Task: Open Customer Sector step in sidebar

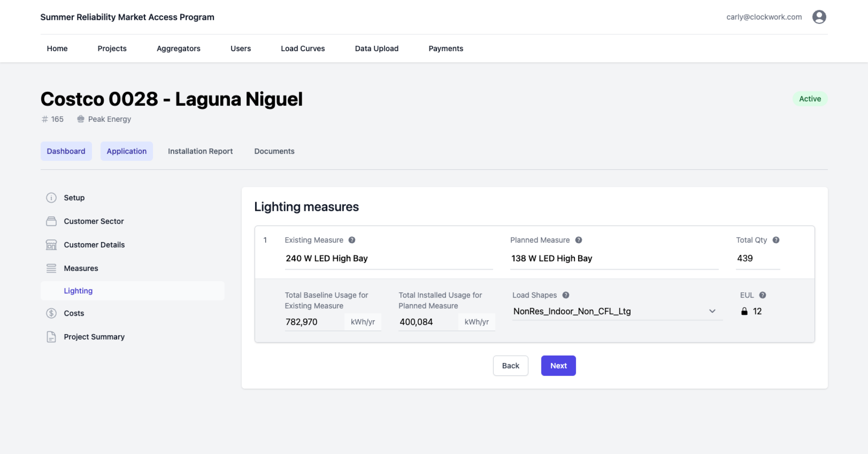Action: click(x=132, y=221)
